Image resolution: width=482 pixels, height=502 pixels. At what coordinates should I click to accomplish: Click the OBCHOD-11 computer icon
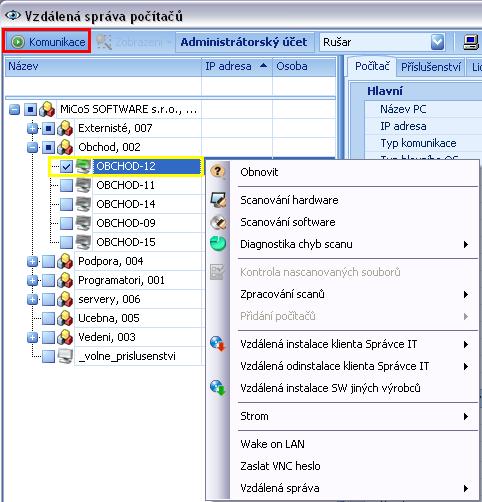pos(83,185)
